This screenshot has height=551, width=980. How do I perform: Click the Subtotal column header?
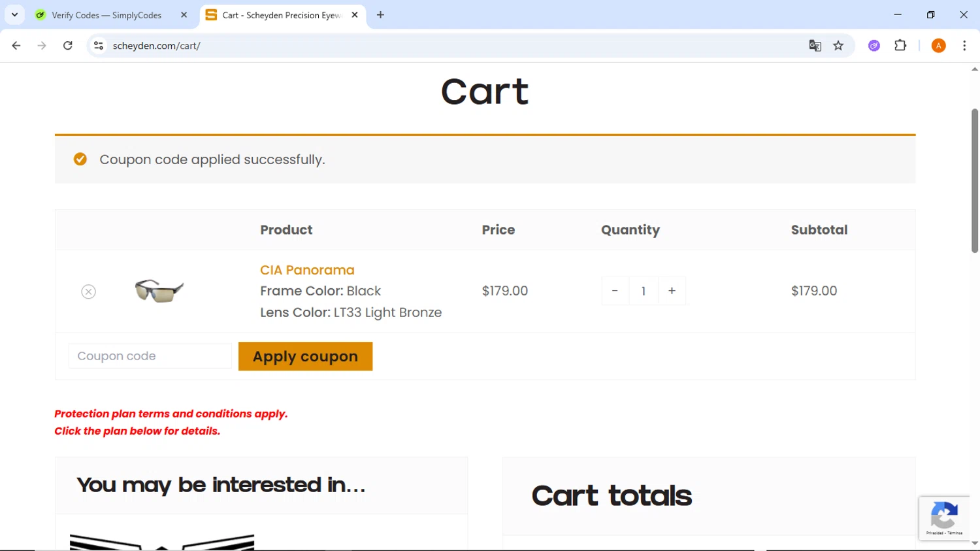[x=819, y=230]
